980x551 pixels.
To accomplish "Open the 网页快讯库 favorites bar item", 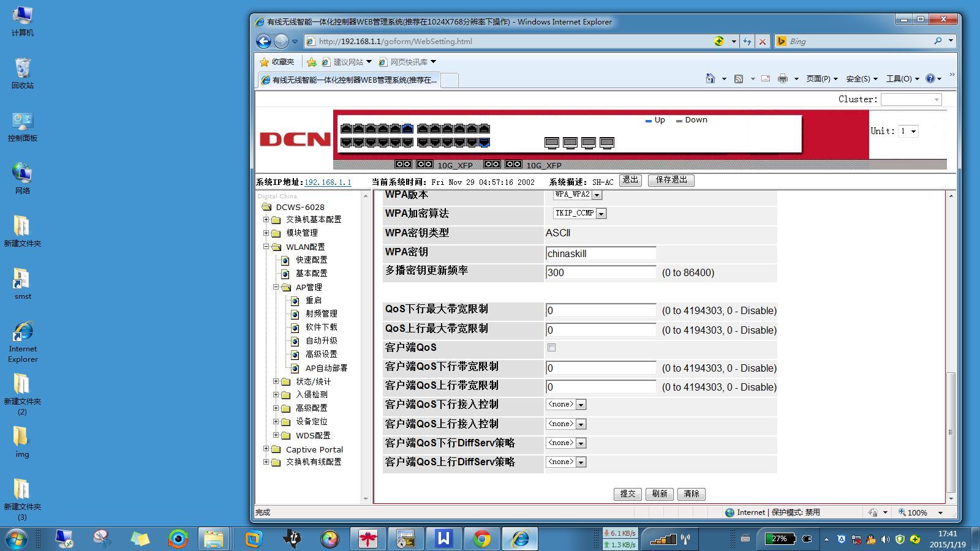I will tap(407, 62).
